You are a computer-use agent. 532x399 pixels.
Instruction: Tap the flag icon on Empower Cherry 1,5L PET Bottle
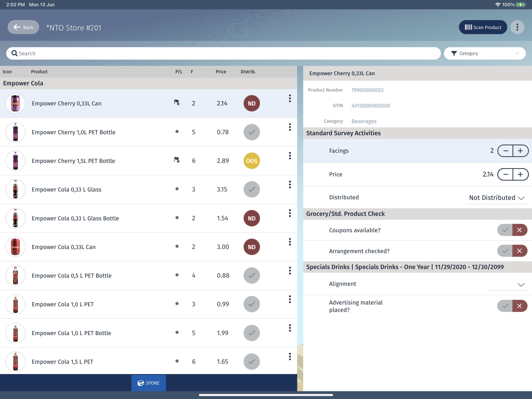(177, 160)
